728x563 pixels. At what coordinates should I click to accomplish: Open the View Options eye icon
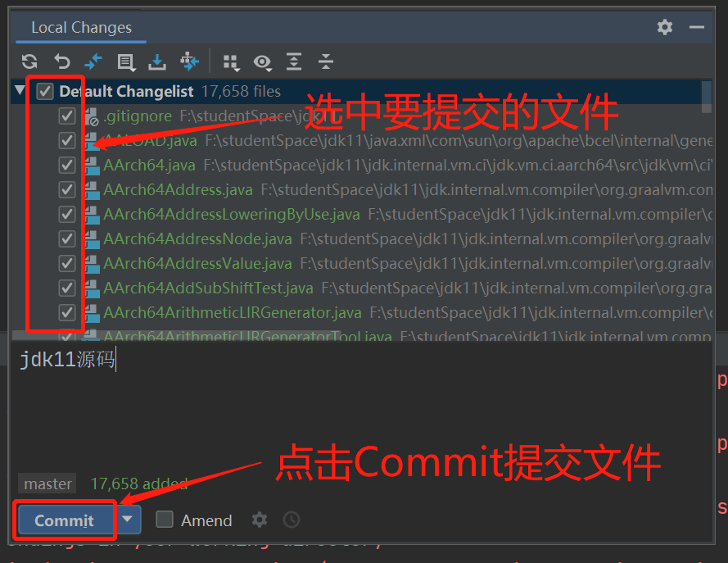coord(262,62)
